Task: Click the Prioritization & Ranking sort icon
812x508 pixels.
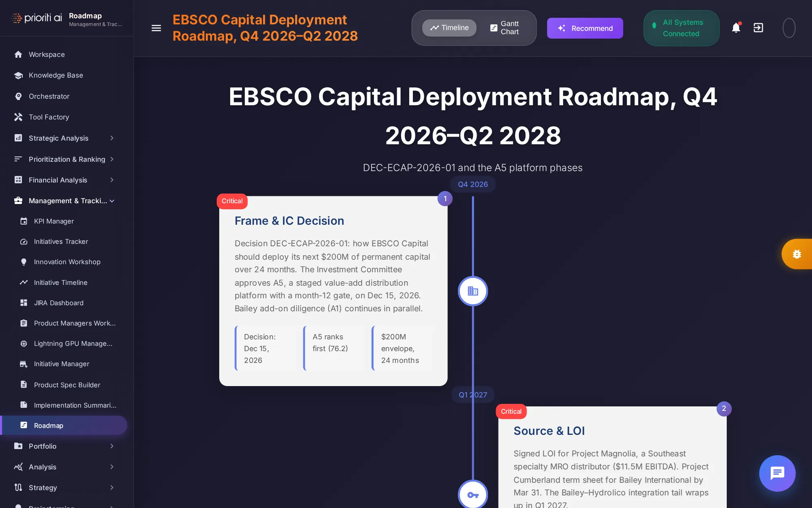Action: click(x=18, y=159)
